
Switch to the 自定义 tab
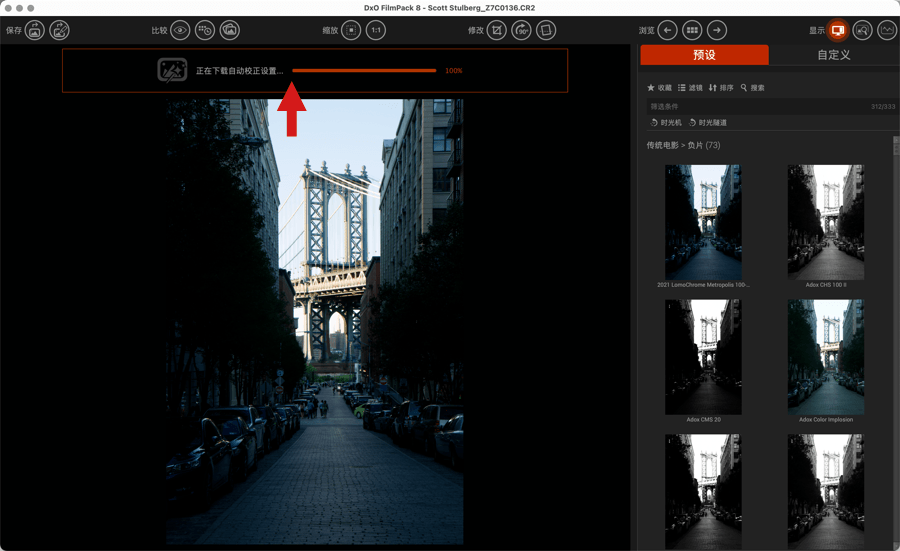tap(833, 55)
